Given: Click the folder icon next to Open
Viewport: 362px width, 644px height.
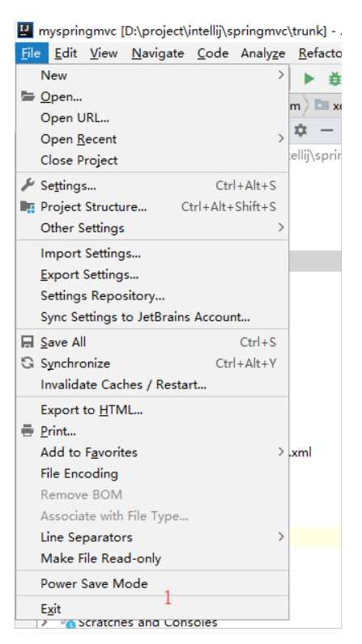Looking at the screenshot, I should click(28, 96).
